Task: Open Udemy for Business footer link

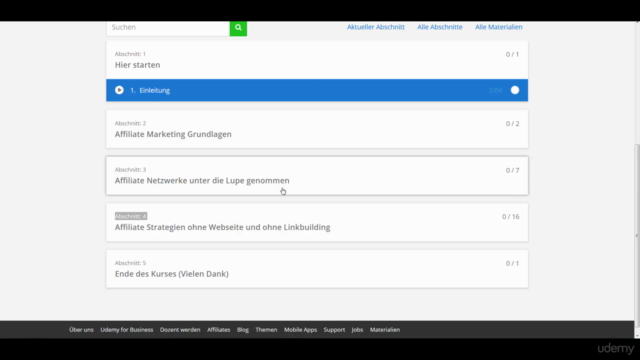Action: (x=127, y=330)
